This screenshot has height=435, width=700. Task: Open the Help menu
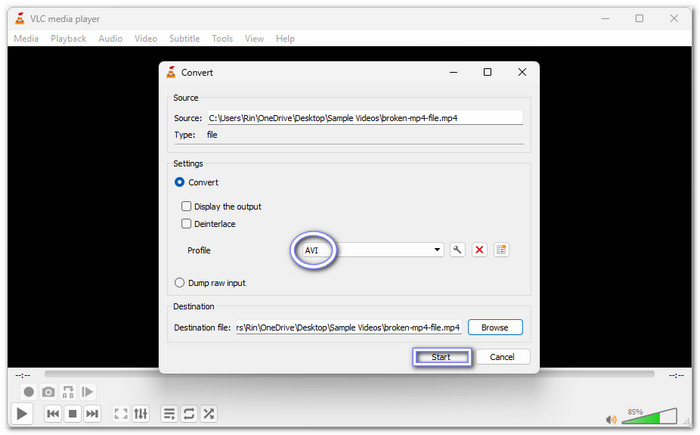tap(285, 38)
